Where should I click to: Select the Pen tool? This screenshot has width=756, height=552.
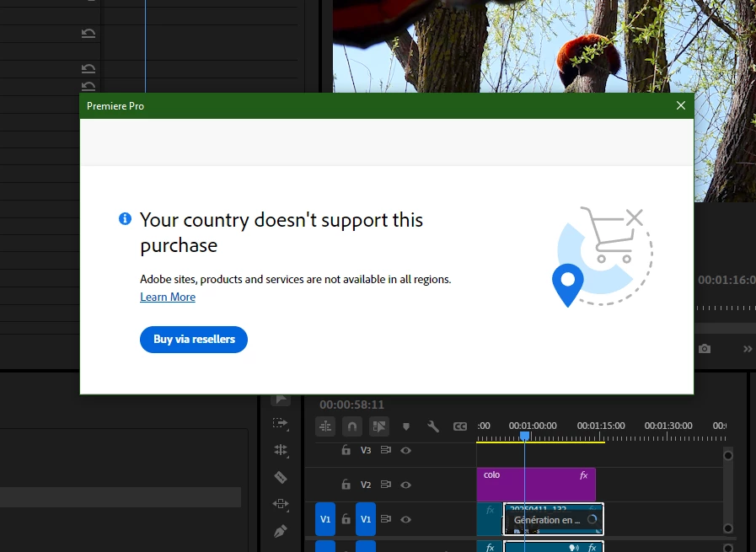point(281,531)
